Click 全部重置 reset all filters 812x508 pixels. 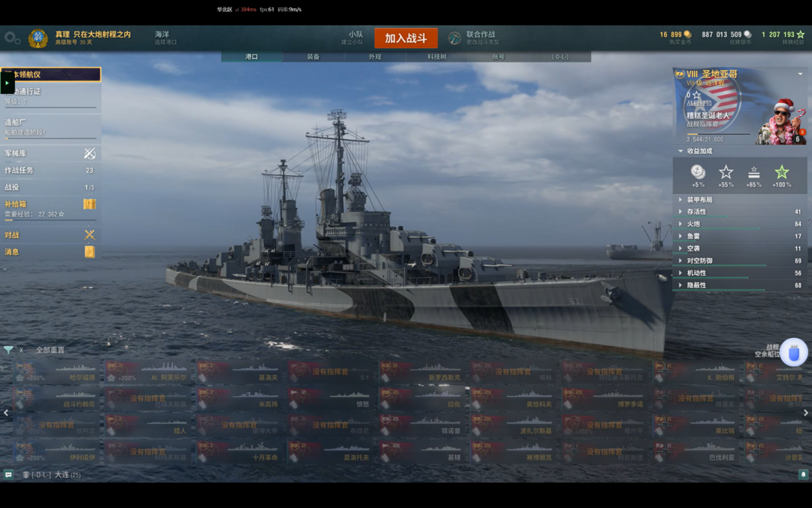point(50,351)
